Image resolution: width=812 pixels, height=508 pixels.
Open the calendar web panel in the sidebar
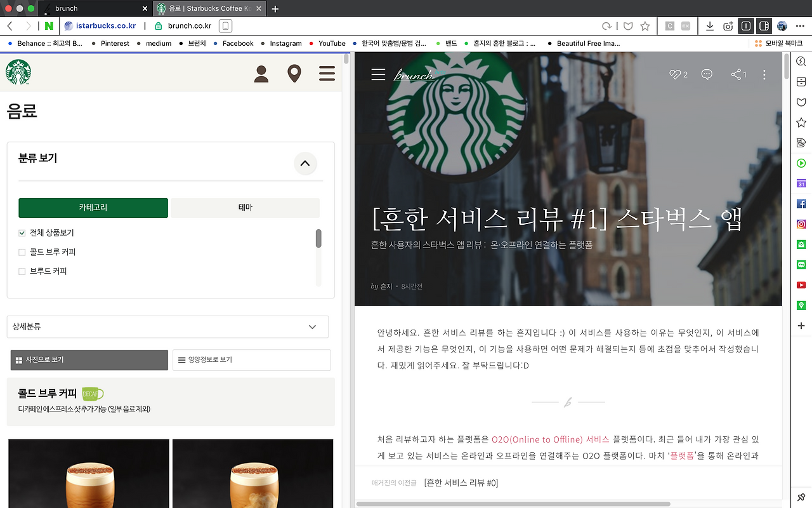801,183
